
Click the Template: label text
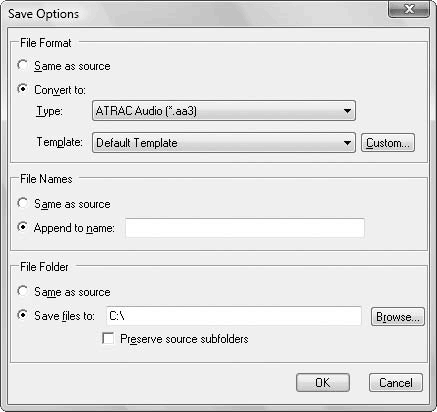pyautogui.click(x=60, y=142)
